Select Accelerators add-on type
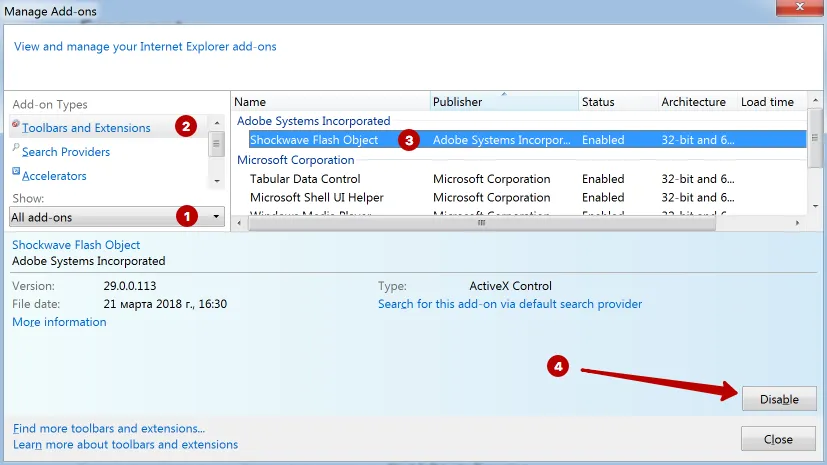The width and height of the screenshot is (827, 465). point(54,176)
